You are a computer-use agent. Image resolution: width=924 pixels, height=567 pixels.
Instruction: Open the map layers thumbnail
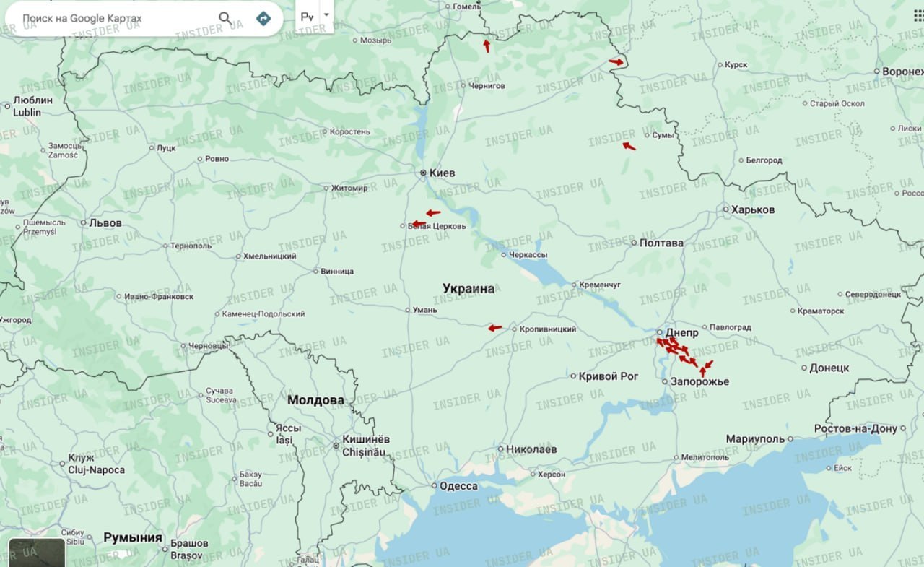[x=37, y=553]
